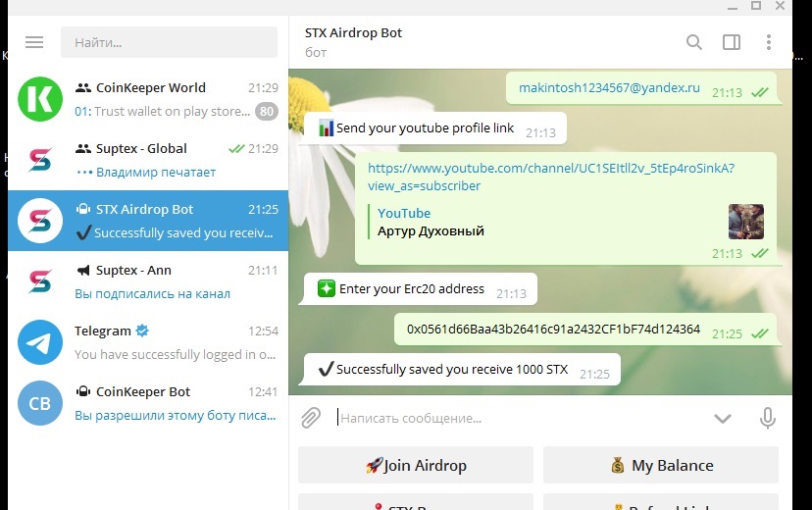Click the makintosh1234567@yandex.ru email link
This screenshot has width=812, height=510.
(x=609, y=87)
